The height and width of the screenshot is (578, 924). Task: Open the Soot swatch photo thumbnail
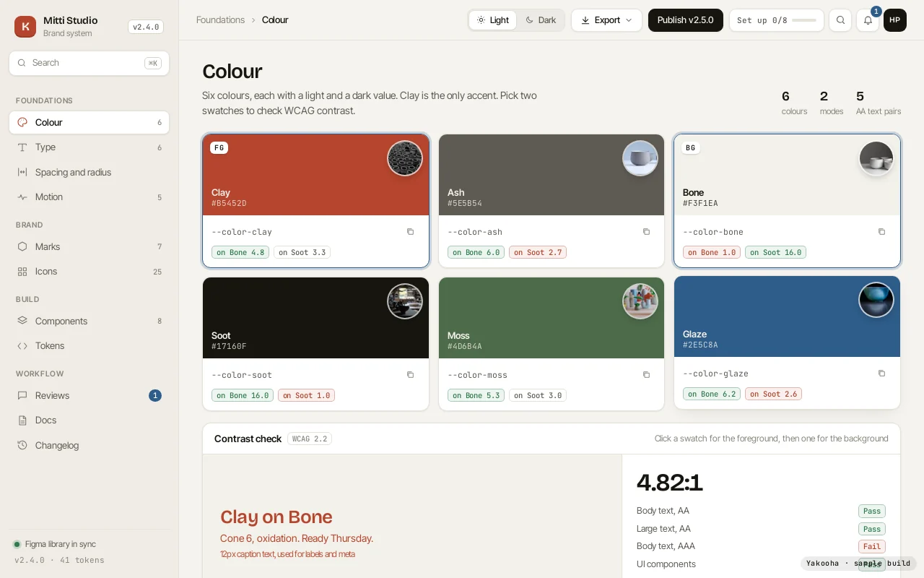[405, 301]
